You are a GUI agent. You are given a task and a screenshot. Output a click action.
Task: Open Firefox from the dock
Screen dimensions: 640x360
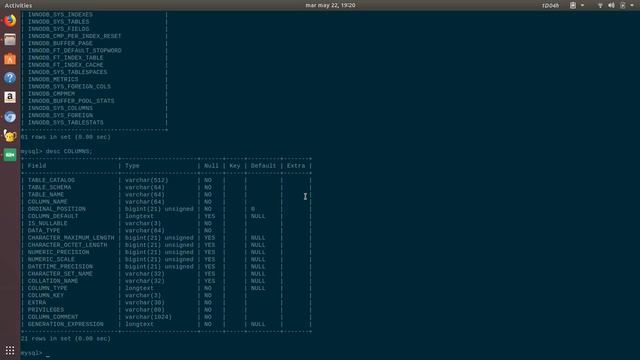pos(10,20)
